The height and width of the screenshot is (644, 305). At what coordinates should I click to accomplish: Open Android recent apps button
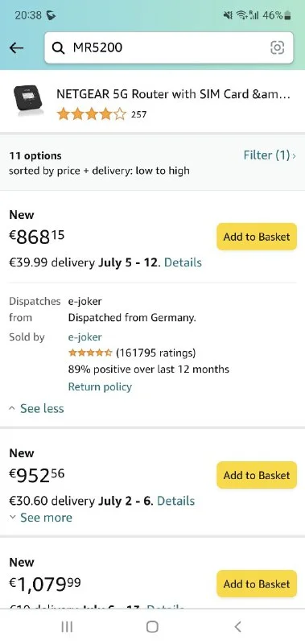tap(67, 626)
